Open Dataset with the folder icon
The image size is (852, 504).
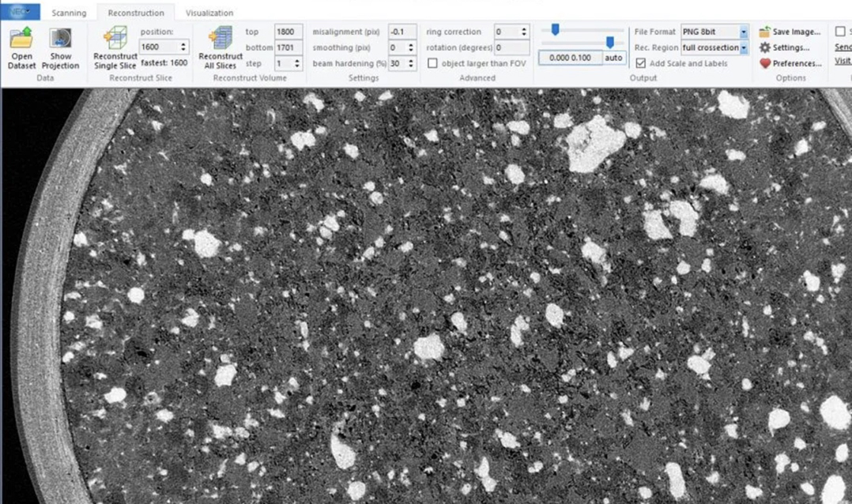pyautogui.click(x=21, y=39)
